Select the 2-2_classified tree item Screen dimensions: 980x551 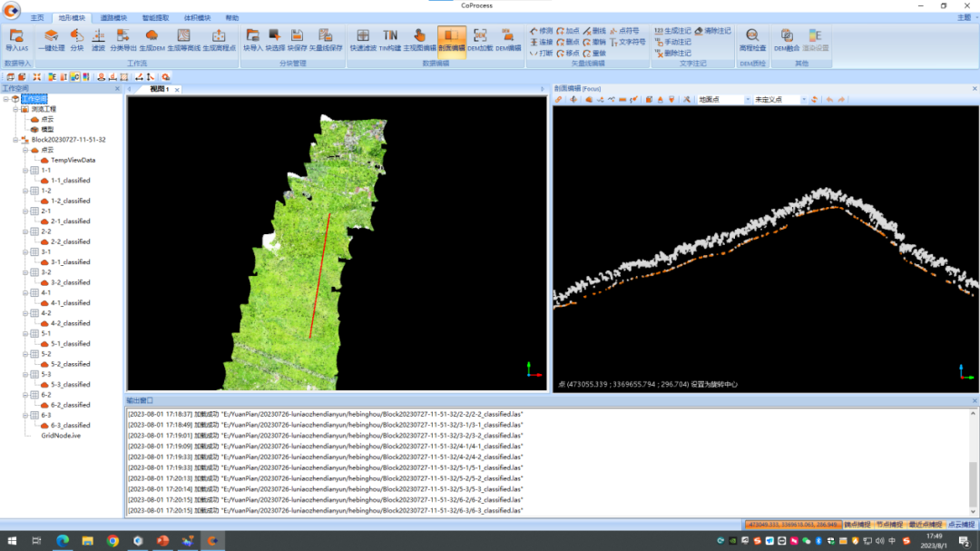70,241
